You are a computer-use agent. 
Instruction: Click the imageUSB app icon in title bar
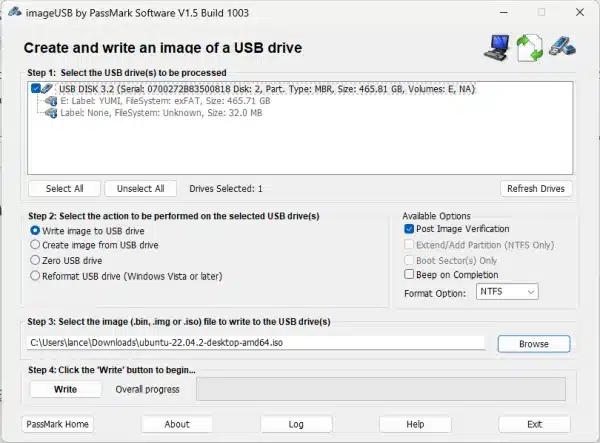(x=14, y=12)
